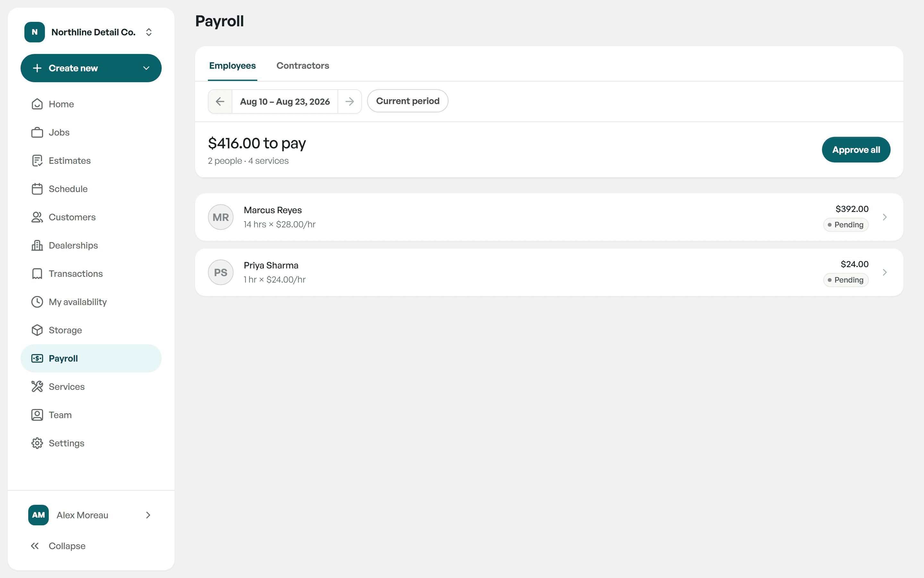Click Priya Sharma PS avatar
924x578 pixels.
221,272
